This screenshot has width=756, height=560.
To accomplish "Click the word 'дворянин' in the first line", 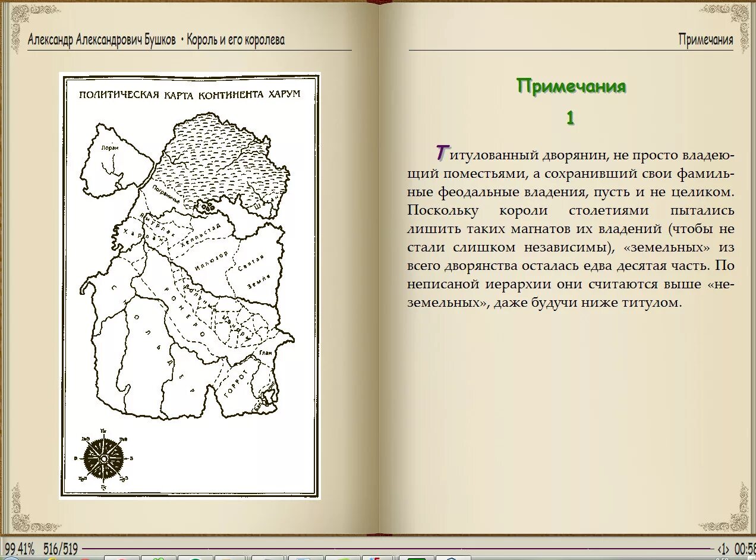I will tap(574, 156).
